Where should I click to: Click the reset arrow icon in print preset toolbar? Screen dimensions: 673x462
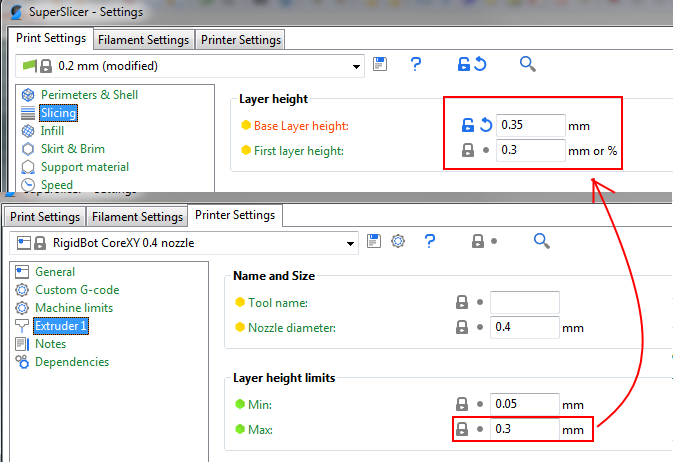point(480,64)
